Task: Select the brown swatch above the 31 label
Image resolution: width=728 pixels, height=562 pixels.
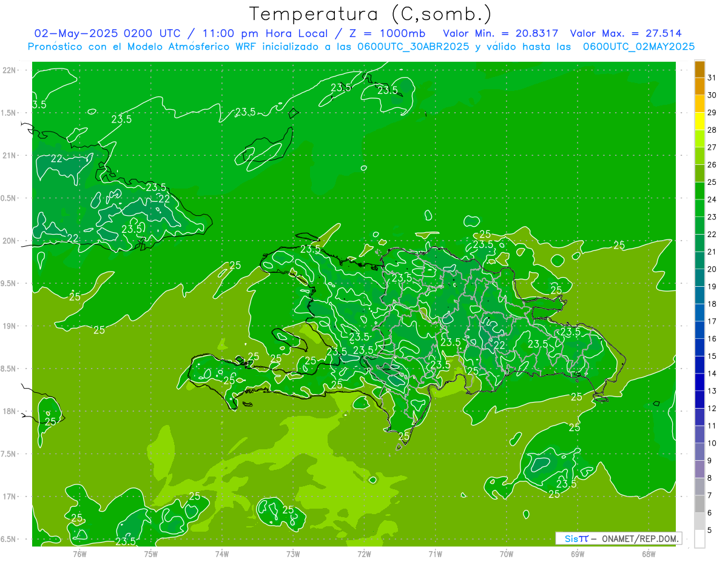Action: (699, 69)
